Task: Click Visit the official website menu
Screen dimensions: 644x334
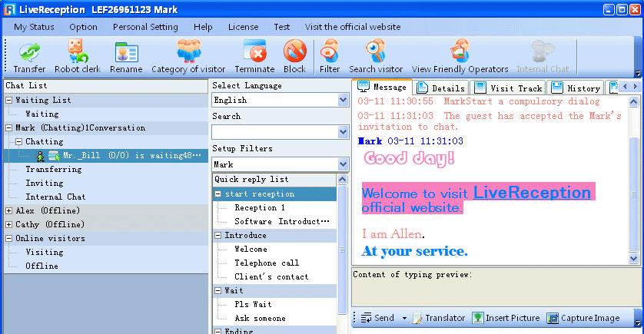Action: tap(353, 27)
